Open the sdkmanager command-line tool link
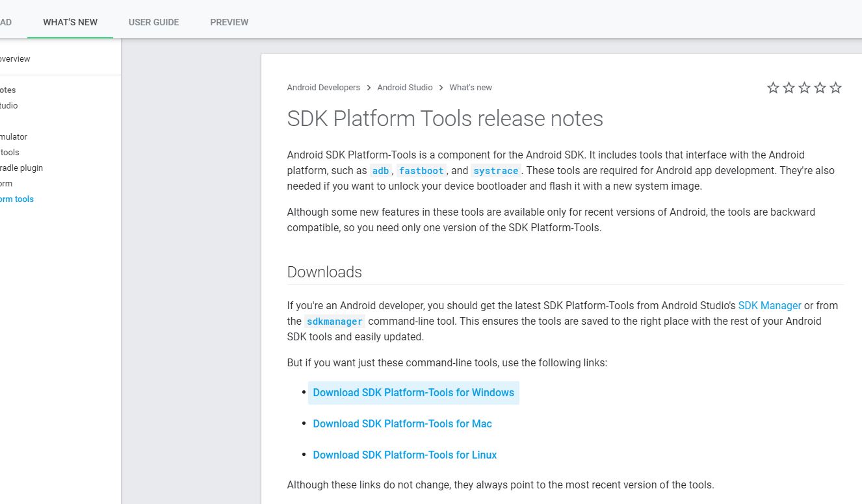 point(335,321)
